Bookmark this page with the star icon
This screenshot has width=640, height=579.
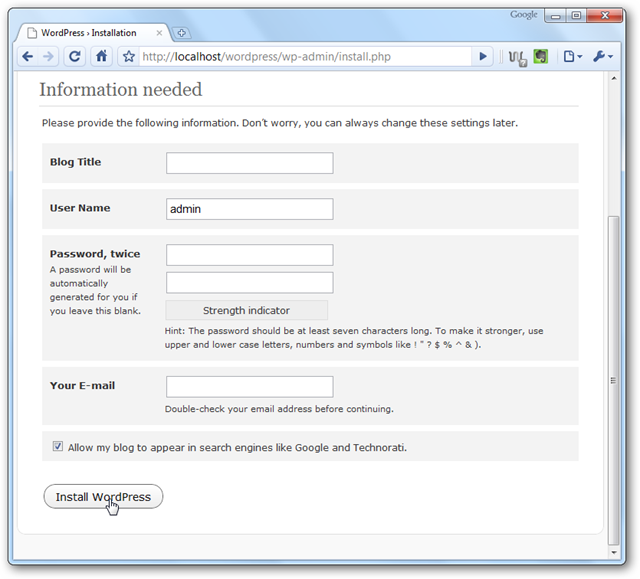click(129, 57)
